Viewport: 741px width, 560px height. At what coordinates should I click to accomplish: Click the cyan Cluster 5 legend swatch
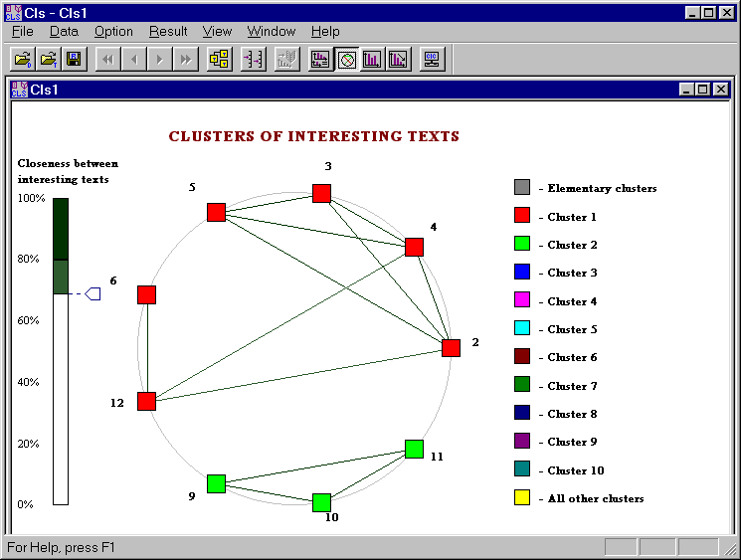pyautogui.click(x=522, y=328)
